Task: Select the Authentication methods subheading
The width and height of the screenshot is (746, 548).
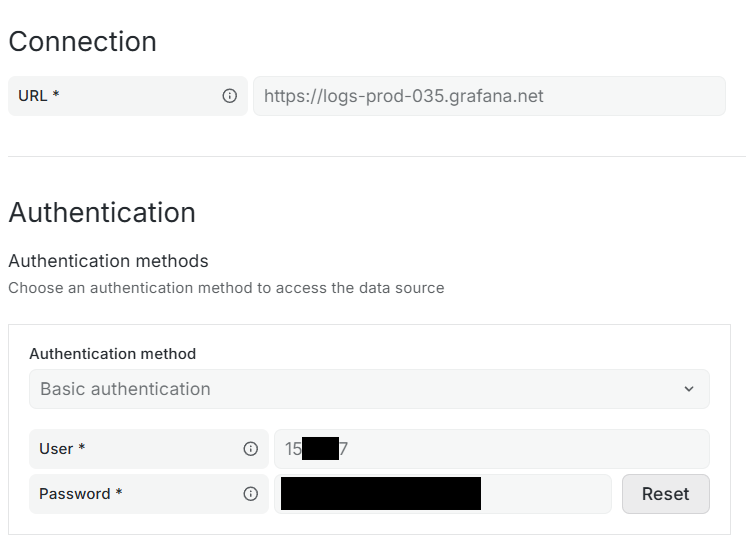Action: point(108,261)
